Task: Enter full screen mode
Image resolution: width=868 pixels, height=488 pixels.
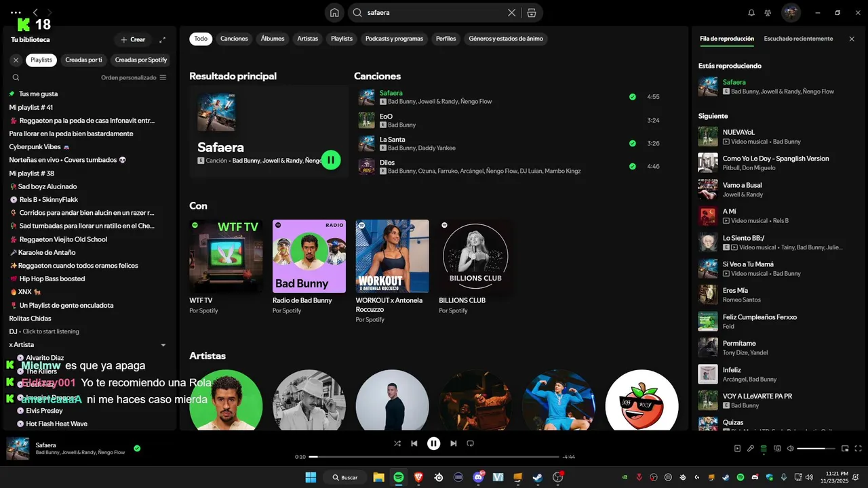Action: coord(859,448)
